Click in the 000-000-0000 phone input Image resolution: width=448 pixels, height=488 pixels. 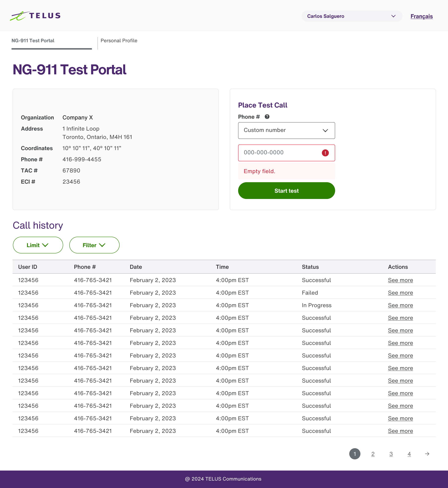pos(279,153)
